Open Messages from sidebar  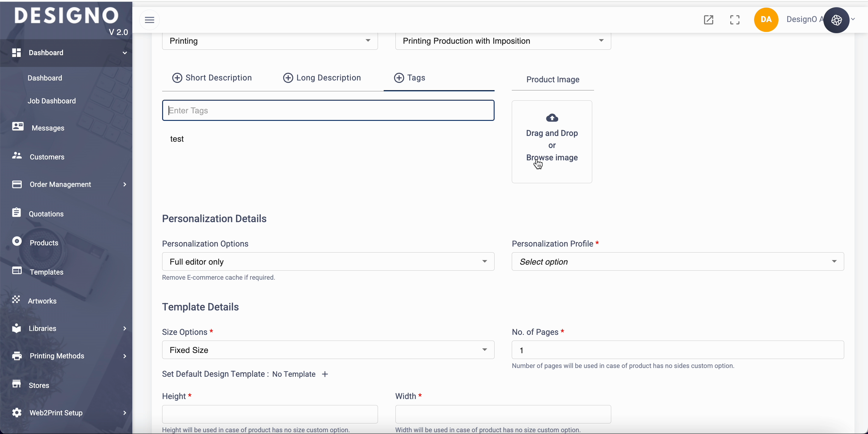48,128
